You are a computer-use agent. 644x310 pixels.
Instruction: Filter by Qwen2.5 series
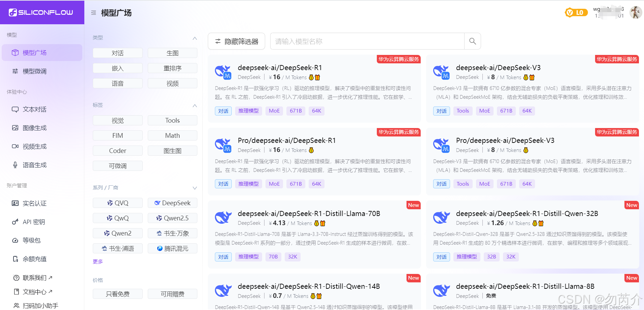(x=172, y=218)
